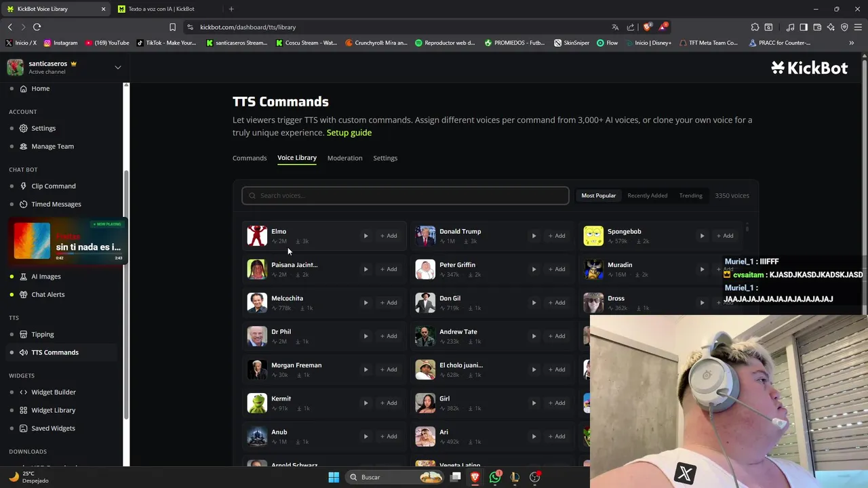Play the Donald Trump voice preview

534,236
